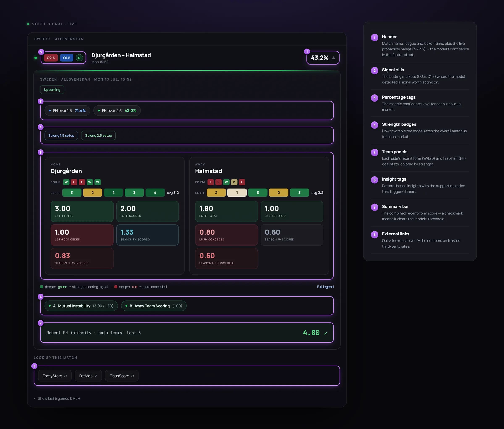
Task: Click the B · Away Team Scoring insight tag
Action: tap(154, 306)
